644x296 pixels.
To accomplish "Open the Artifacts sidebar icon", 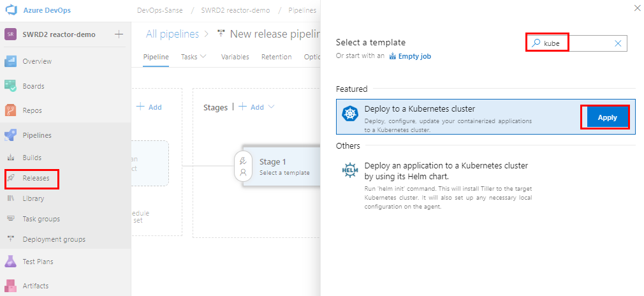I will [11, 286].
